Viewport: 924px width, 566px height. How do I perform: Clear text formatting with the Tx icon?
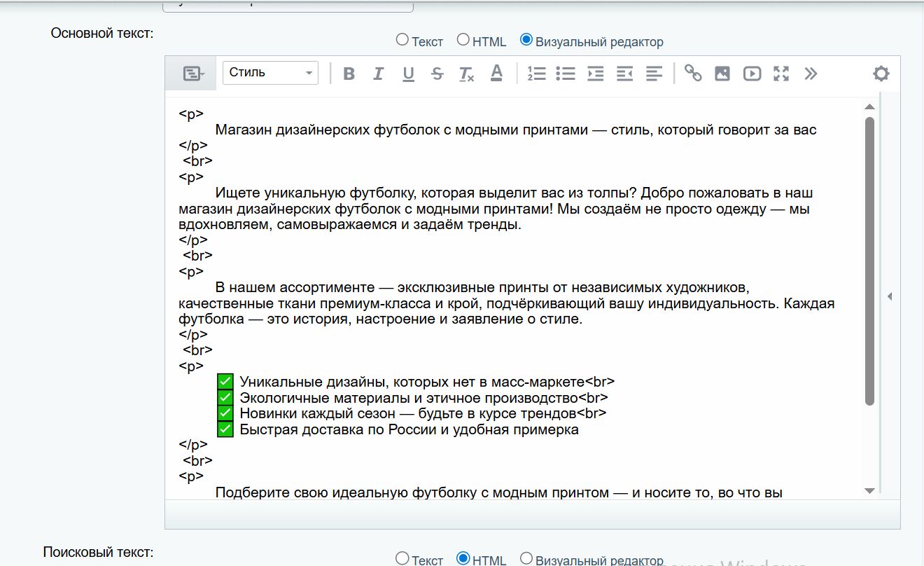point(466,73)
